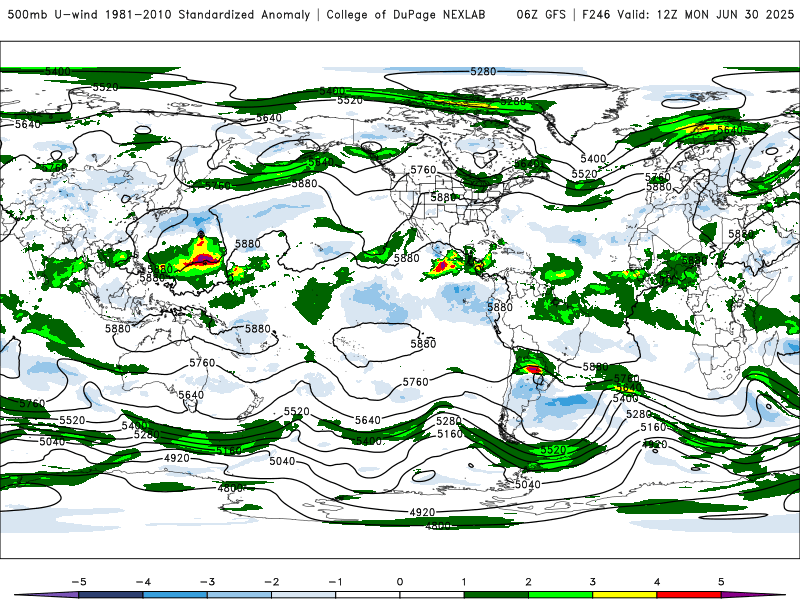Click the "5" colorbar tick label
Image resolution: width=800 pixels, height=600 pixels.
coord(721,582)
